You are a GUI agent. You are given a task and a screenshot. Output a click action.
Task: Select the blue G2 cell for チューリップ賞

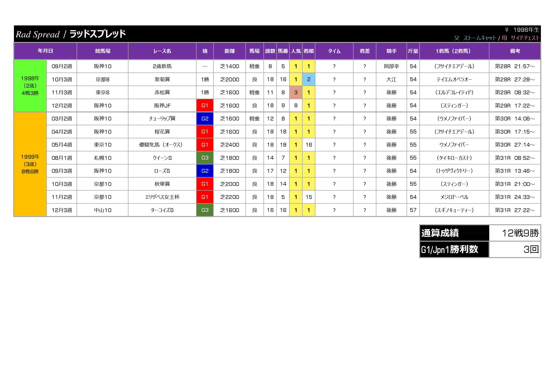(205, 119)
